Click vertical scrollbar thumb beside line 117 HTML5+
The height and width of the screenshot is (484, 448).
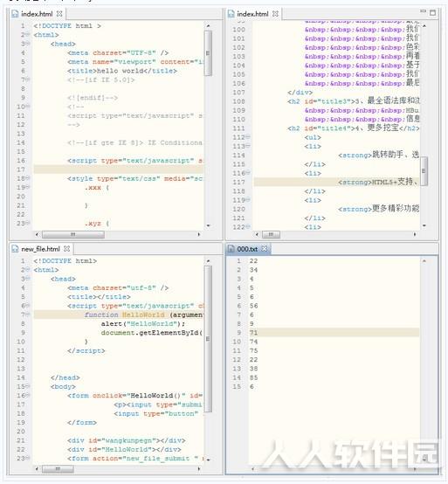click(x=424, y=171)
